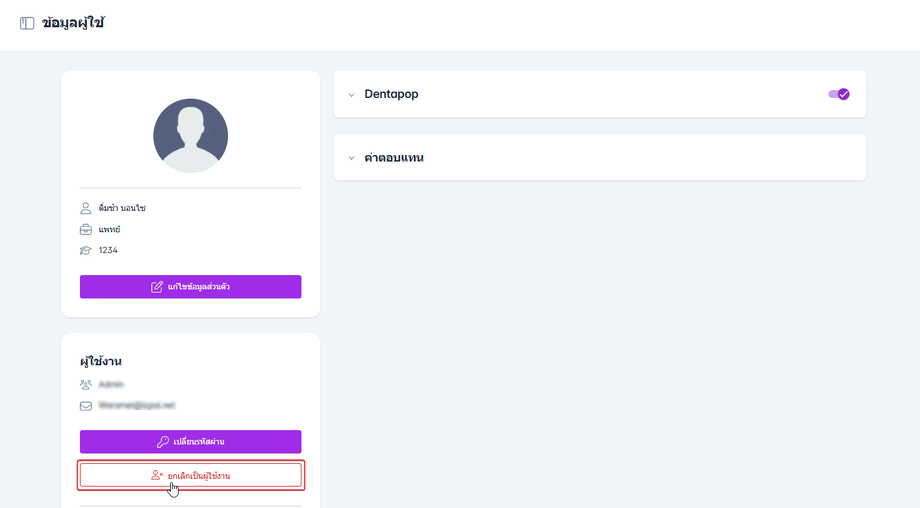The width and height of the screenshot is (920, 508).
Task: Click the เปลี่ยนรหัสผ่าน change password button
Action: click(191, 442)
